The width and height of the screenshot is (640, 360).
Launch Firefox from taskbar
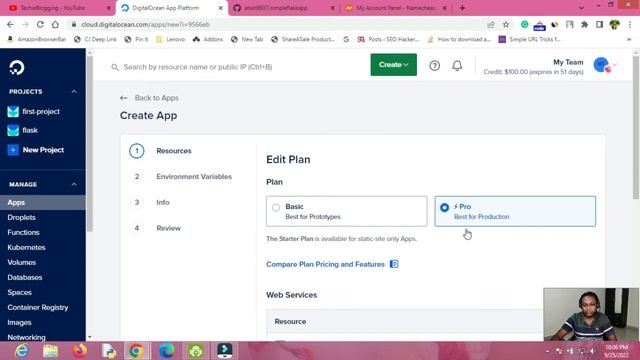pyautogui.click(x=80, y=351)
